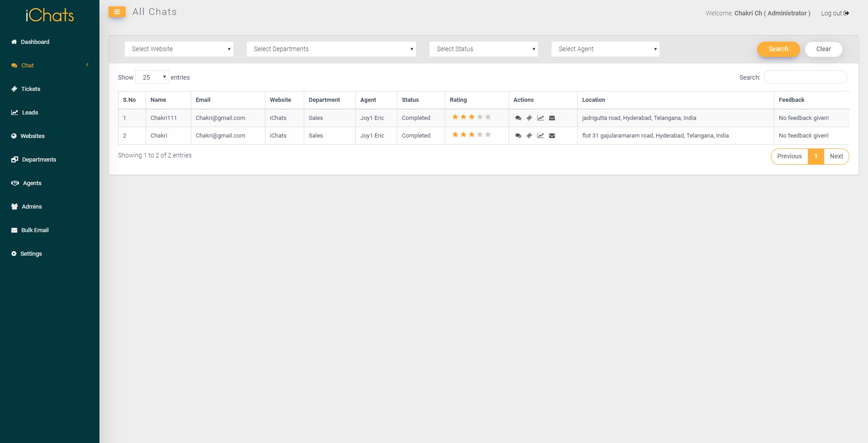Click Joy1 Eric agent in row 2
868x443 pixels.
pos(372,136)
